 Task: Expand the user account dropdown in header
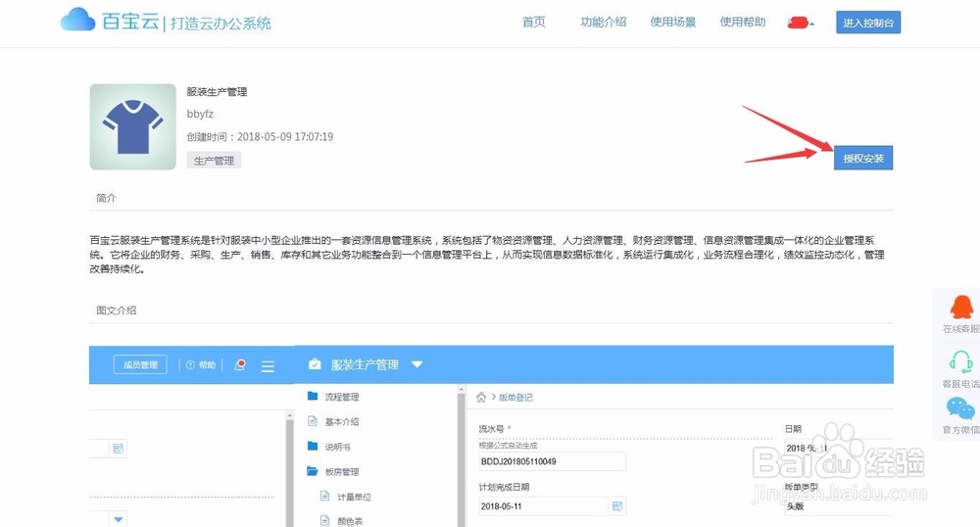pyautogui.click(x=801, y=24)
